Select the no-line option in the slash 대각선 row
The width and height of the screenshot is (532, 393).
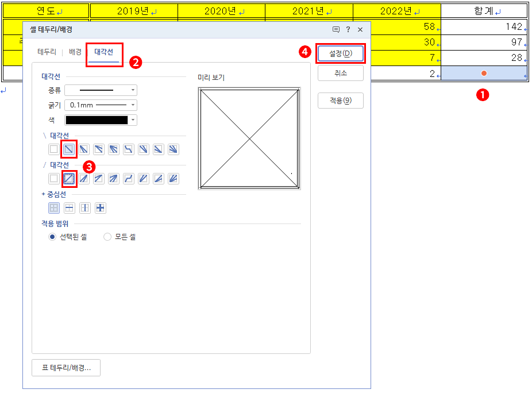click(53, 179)
